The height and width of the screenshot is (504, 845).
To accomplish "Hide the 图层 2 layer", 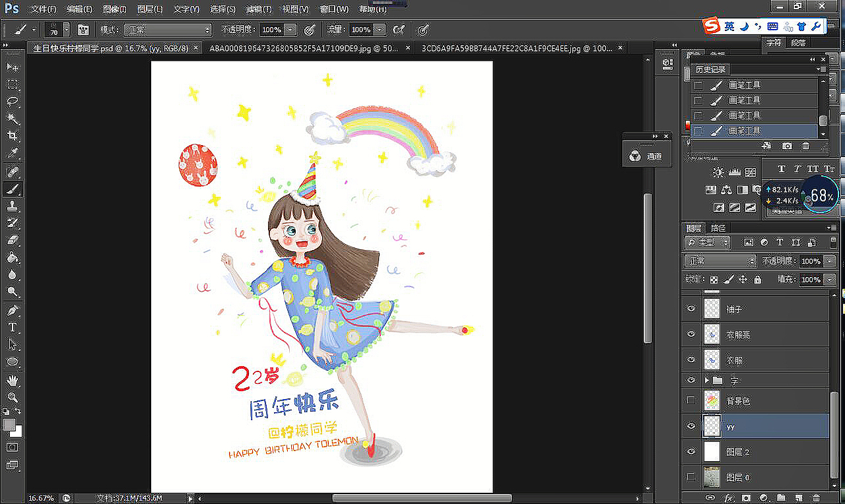I will tap(691, 452).
